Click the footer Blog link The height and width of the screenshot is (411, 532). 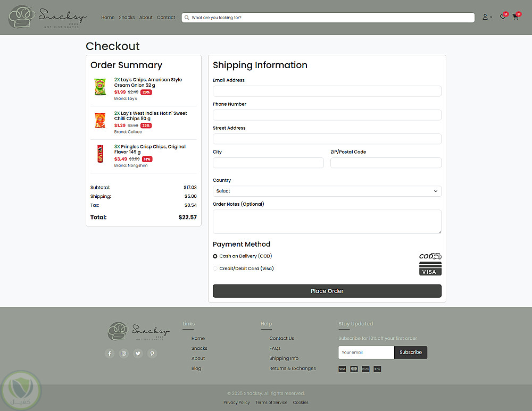[x=196, y=368]
